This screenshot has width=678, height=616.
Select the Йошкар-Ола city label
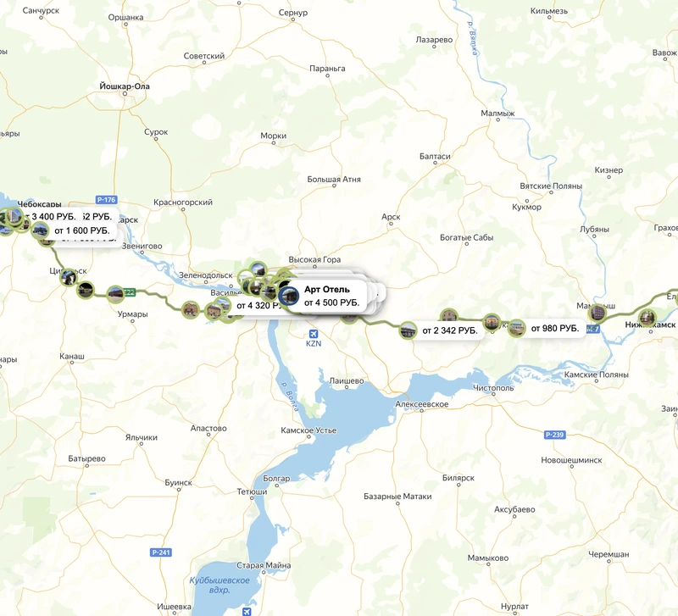(125, 86)
